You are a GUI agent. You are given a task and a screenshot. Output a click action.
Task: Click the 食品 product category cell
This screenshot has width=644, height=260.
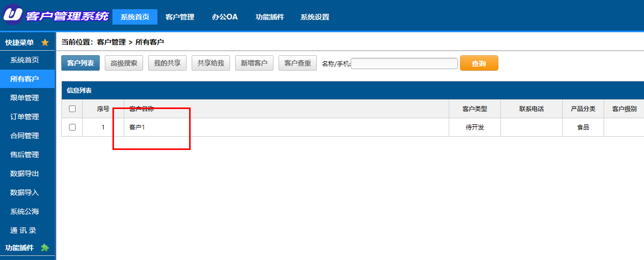coord(583,127)
